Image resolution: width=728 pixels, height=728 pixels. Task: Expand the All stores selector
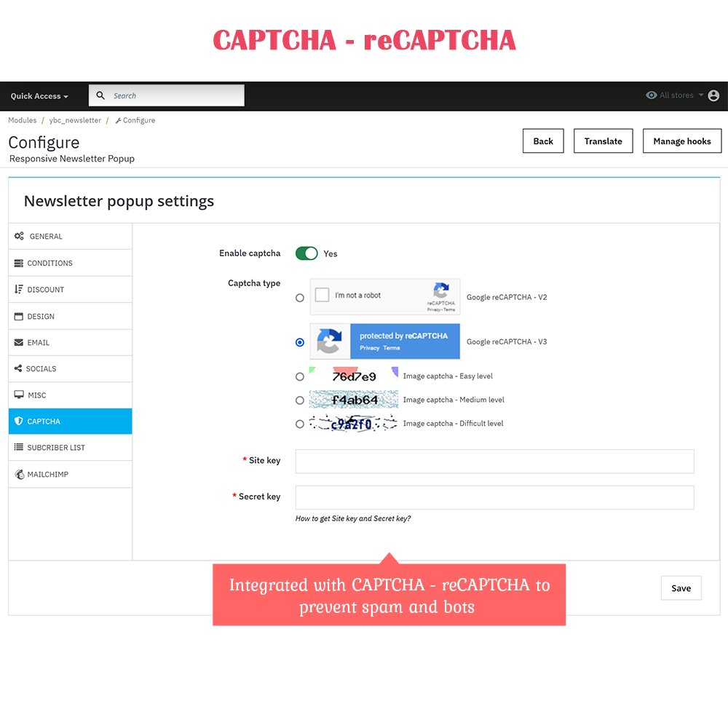click(x=673, y=95)
